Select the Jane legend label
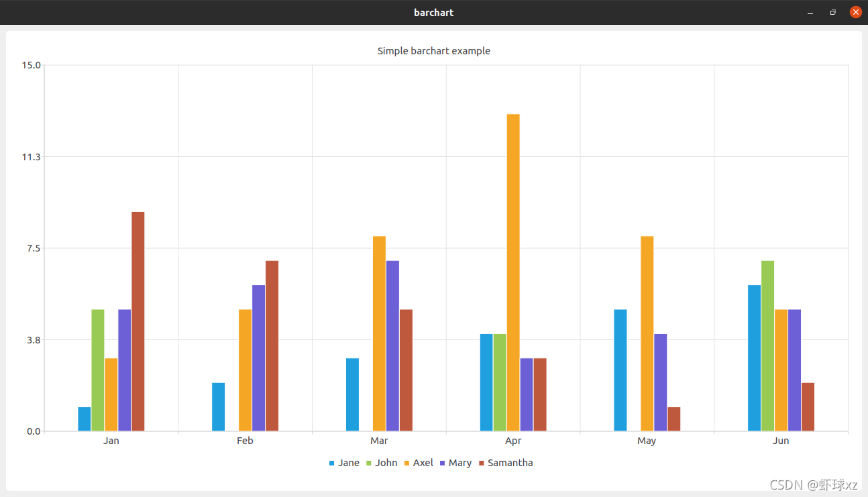This screenshot has height=497, width=868. tap(349, 463)
